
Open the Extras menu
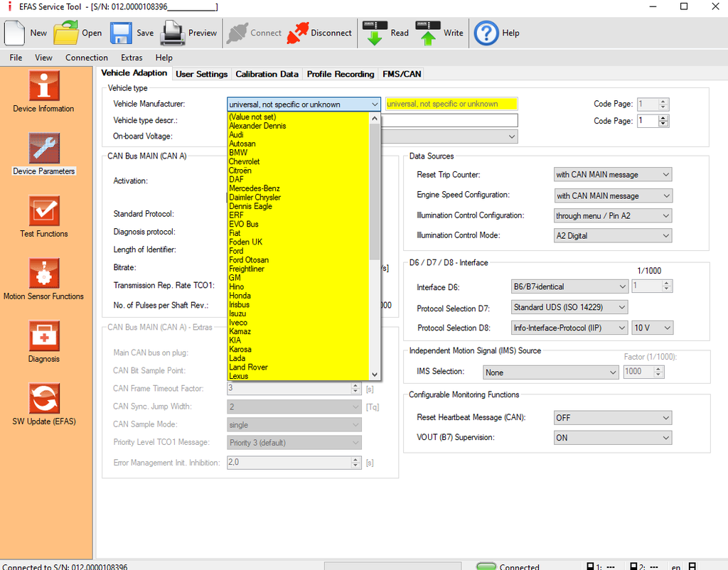(132, 58)
